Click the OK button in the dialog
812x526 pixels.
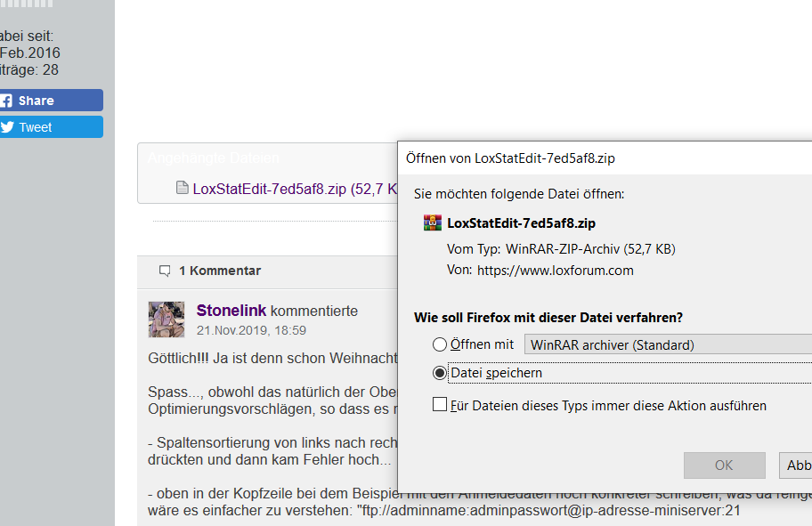pos(724,465)
